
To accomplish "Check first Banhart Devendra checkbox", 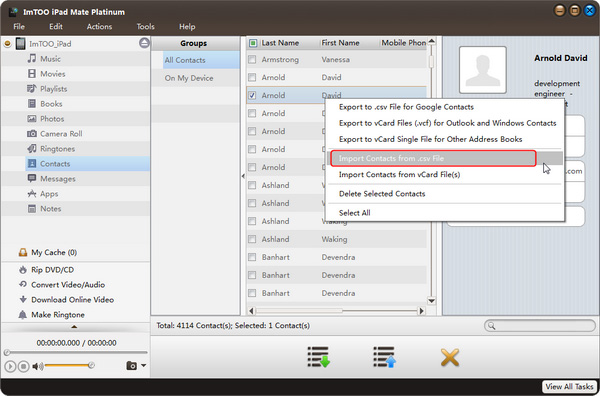I will 252,257.
